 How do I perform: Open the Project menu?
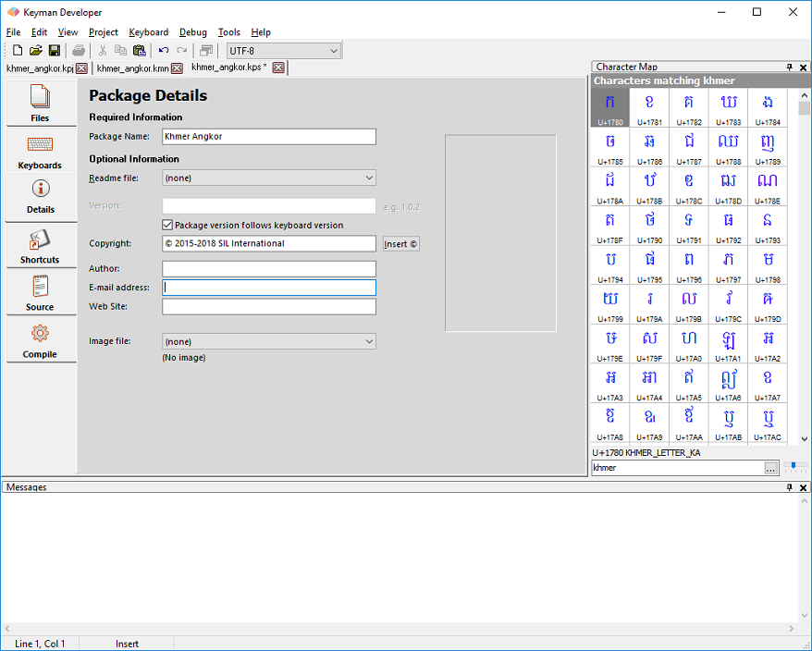[x=104, y=32]
